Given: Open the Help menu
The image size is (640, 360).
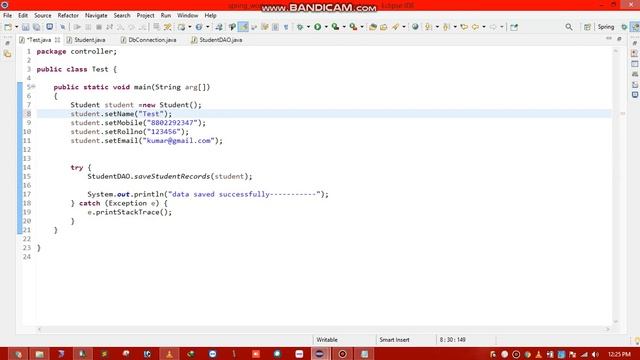Looking at the screenshot, I should pyautogui.click(x=210, y=16).
